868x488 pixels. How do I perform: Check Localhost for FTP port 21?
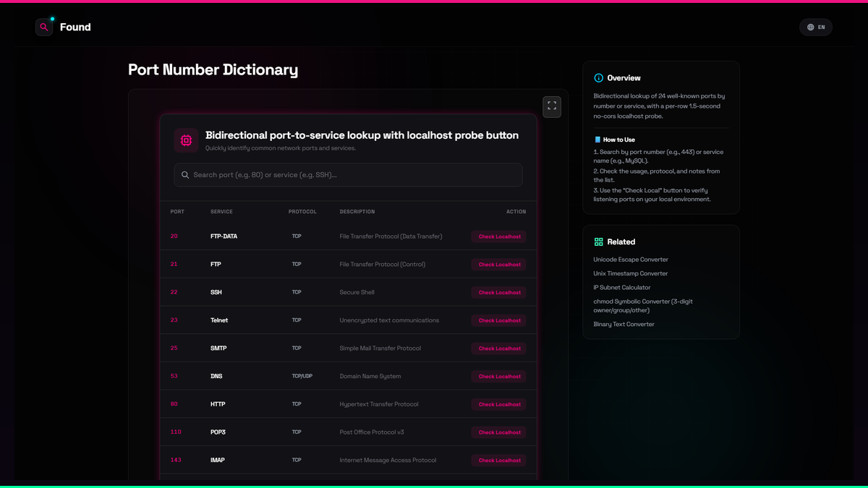(x=499, y=265)
